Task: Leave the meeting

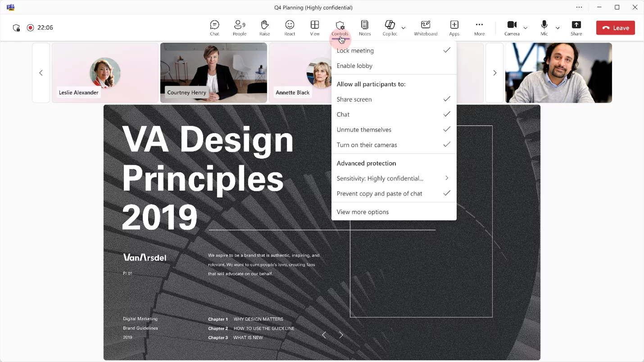Action: [615, 28]
